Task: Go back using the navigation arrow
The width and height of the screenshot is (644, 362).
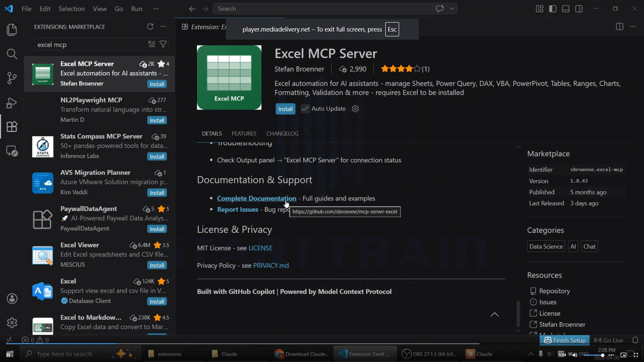Action: [x=192, y=9]
